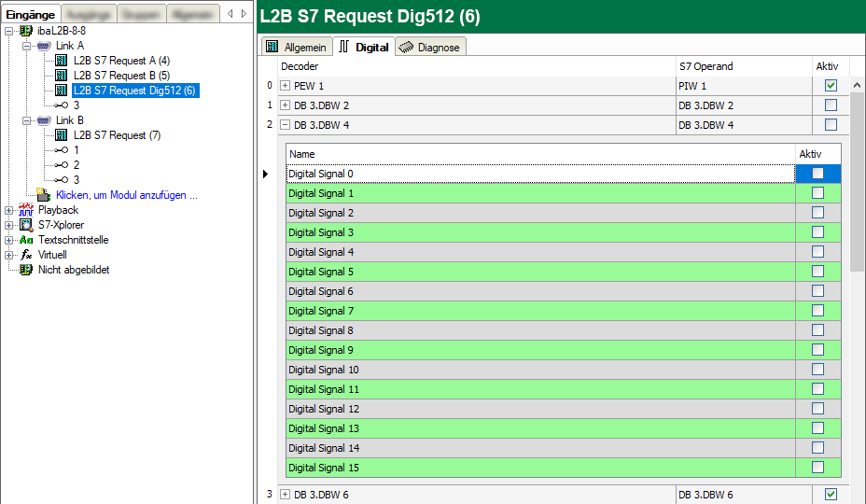Click the Playback waveform icon

[26, 210]
